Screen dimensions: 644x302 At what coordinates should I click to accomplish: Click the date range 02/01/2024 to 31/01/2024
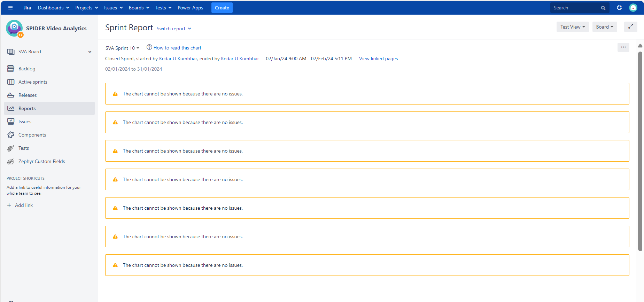pyautogui.click(x=134, y=69)
